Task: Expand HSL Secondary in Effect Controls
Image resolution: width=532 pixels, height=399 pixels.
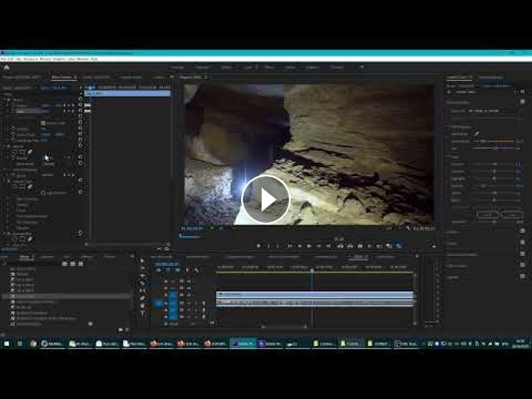Action: coord(8,222)
